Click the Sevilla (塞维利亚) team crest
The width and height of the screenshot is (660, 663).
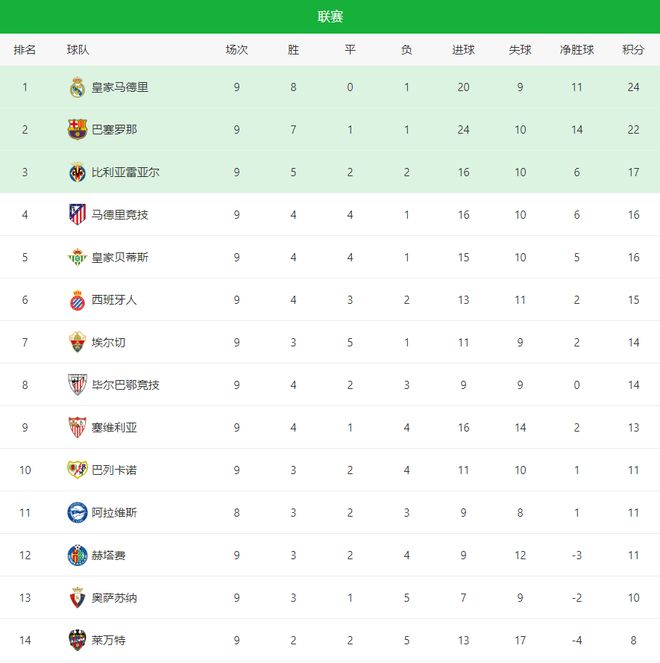point(77,427)
